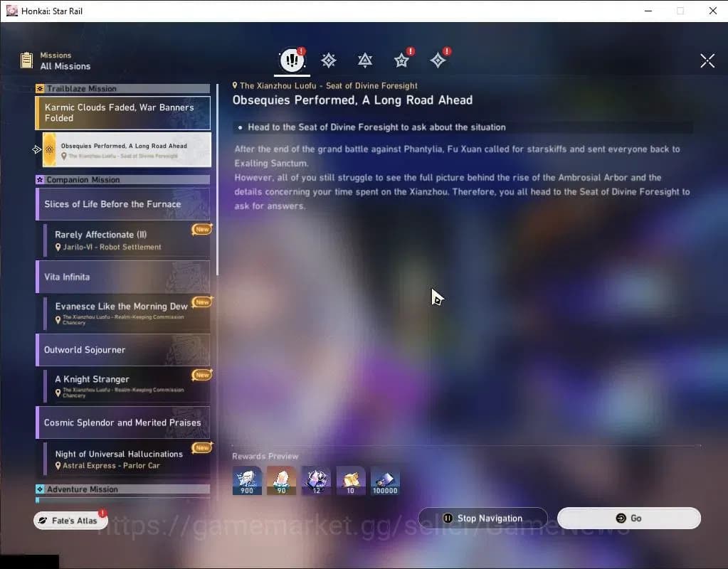Switch to the Trailblaze Mission filter icon
Screen dimensions: 728x569
329,60
